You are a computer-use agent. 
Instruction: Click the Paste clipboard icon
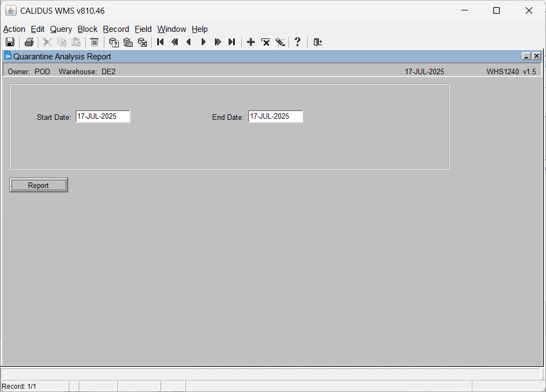[x=76, y=42]
